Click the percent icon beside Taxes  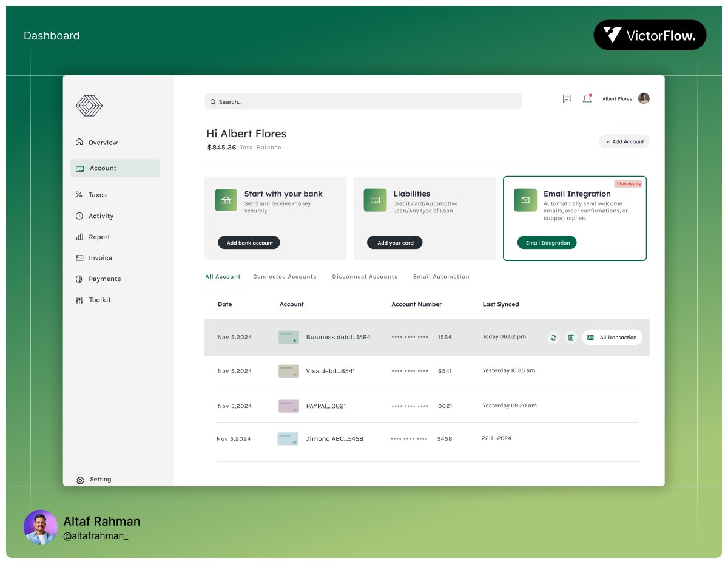tap(79, 195)
